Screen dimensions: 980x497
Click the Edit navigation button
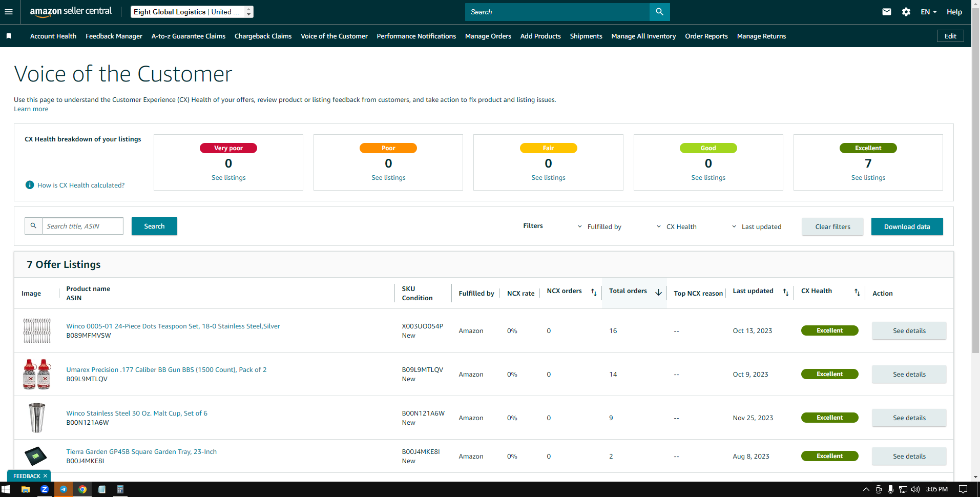click(x=950, y=36)
